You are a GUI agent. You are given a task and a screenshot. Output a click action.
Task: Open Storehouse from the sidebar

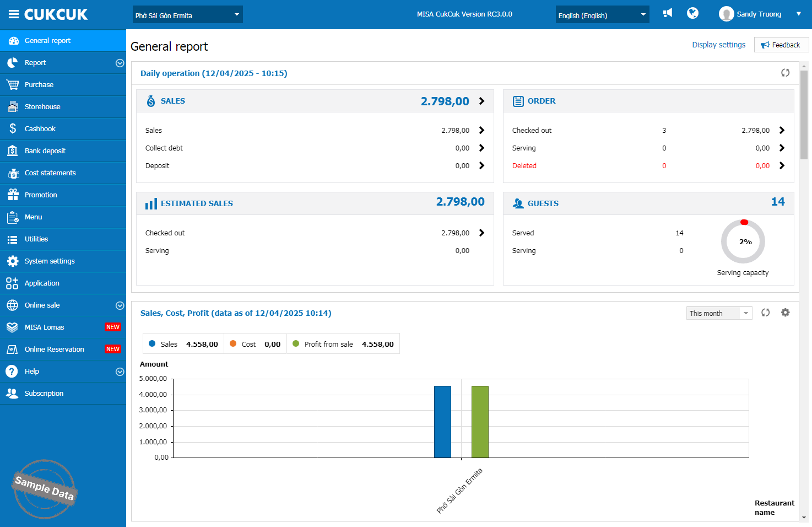42,107
